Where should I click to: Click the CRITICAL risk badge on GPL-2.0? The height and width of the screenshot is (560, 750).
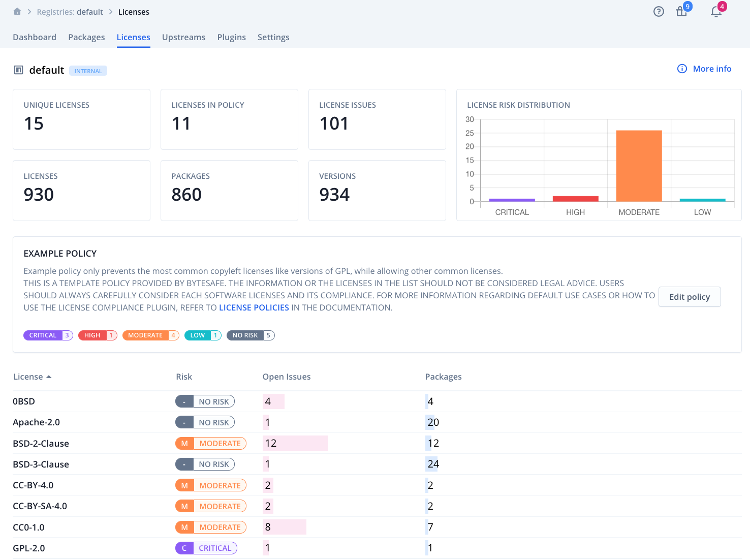(x=206, y=548)
